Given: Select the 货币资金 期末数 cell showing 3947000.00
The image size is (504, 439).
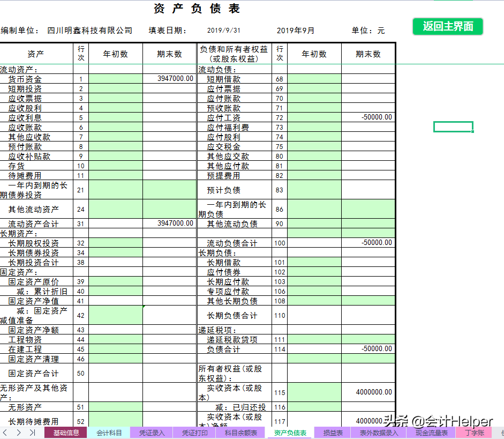Looking at the screenshot, I should [170, 78].
